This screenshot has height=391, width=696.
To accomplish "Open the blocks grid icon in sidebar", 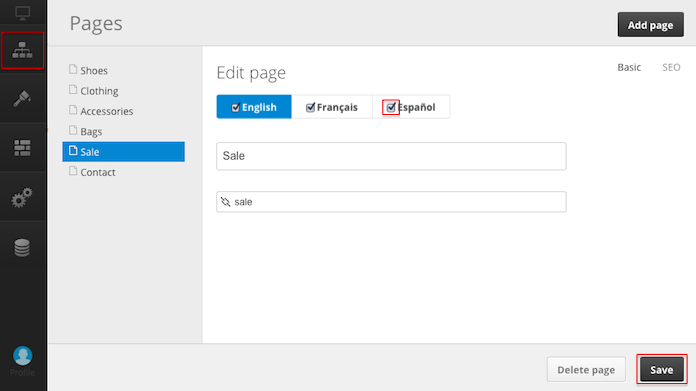I will (22, 148).
